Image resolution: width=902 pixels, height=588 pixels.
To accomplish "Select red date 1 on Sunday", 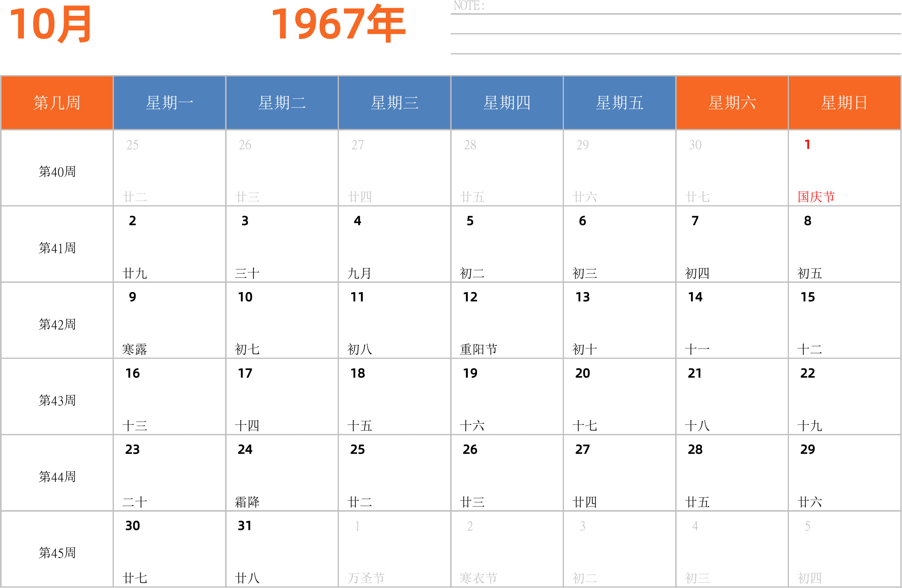I will 807,145.
